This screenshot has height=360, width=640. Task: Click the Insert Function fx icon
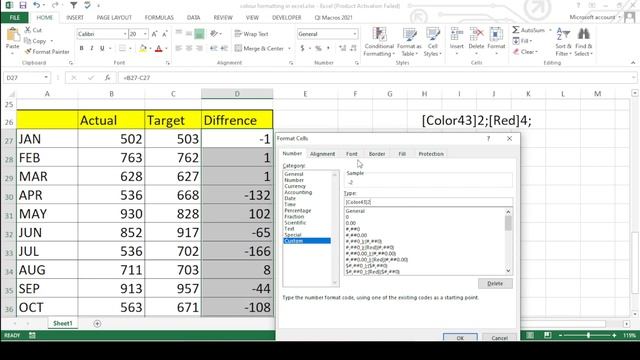[107, 78]
